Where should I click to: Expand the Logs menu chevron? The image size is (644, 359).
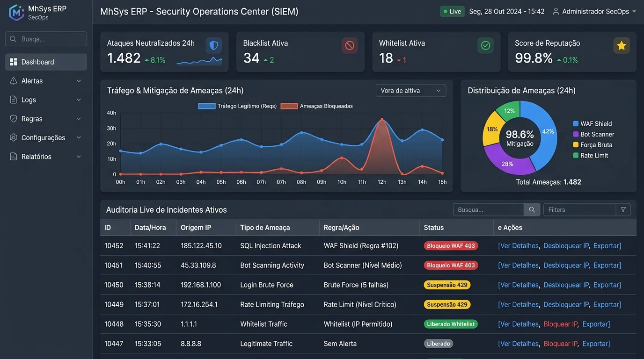[79, 100]
